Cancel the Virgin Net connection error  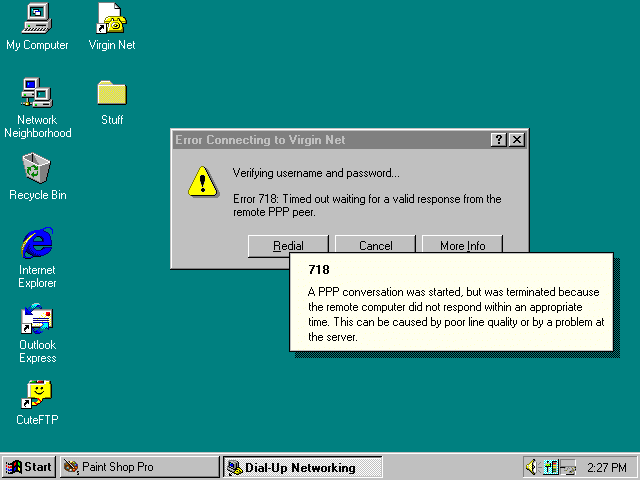[376, 246]
